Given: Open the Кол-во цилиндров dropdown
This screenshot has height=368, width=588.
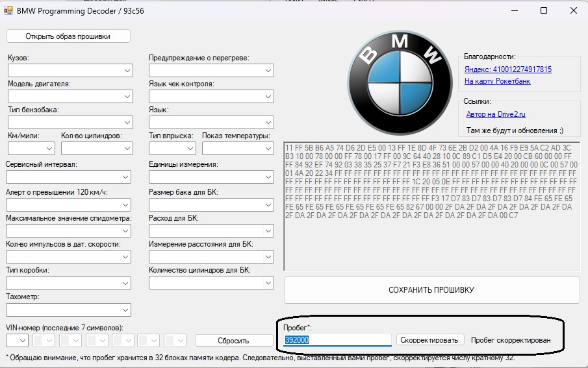Looking at the screenshot, I should pos(97,149).
